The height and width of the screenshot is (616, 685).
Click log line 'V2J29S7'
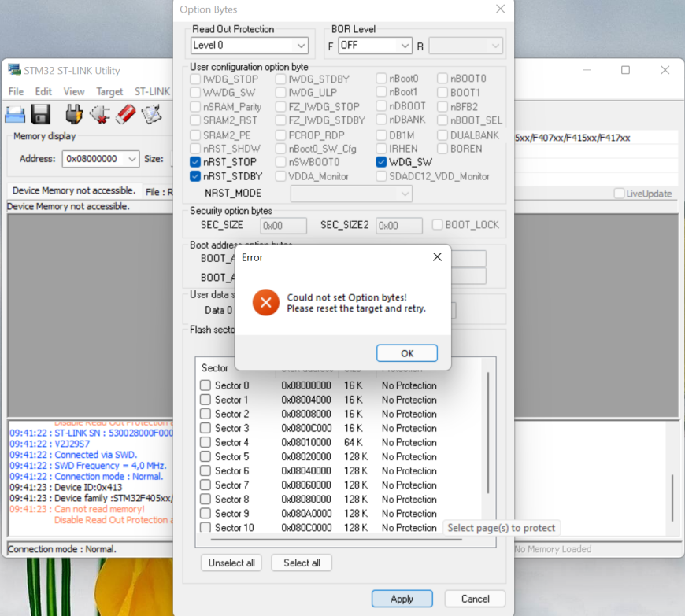coord(72,444)
